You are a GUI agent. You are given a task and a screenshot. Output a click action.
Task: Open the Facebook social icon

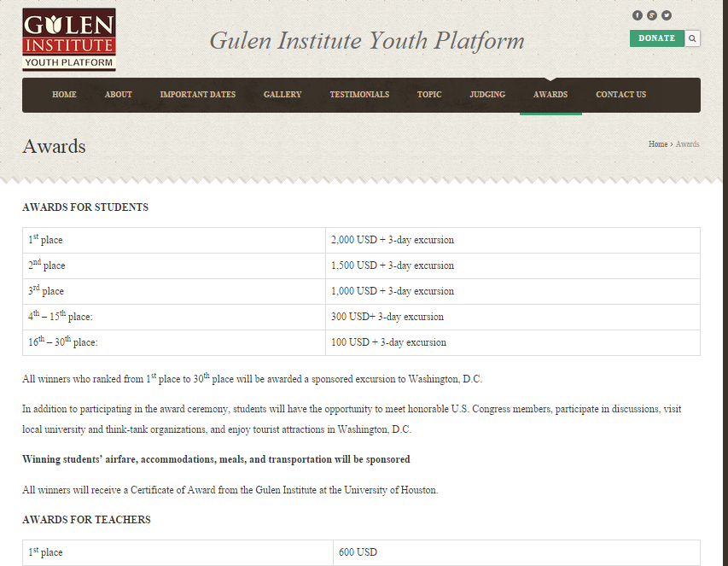pos(637,15)
